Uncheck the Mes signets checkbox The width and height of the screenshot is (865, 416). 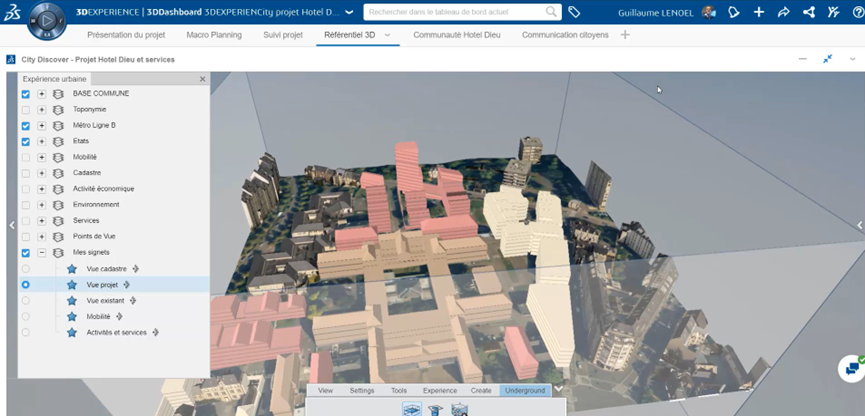(25, 253)
